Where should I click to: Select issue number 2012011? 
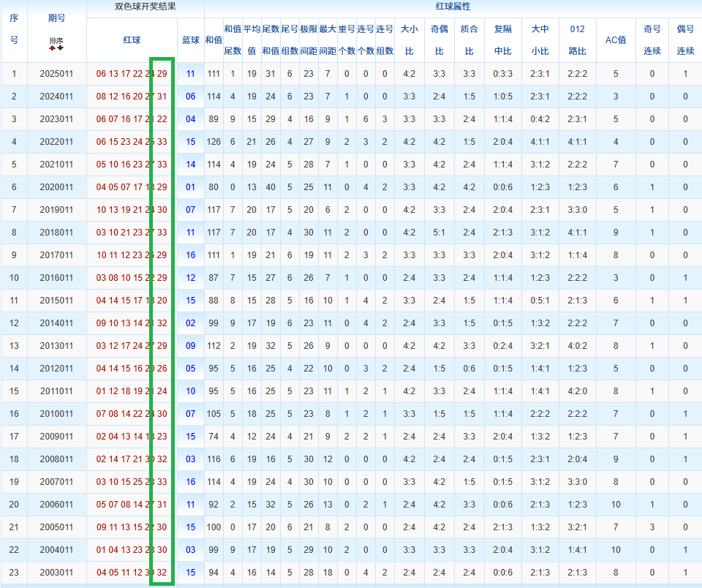point(56,368)
